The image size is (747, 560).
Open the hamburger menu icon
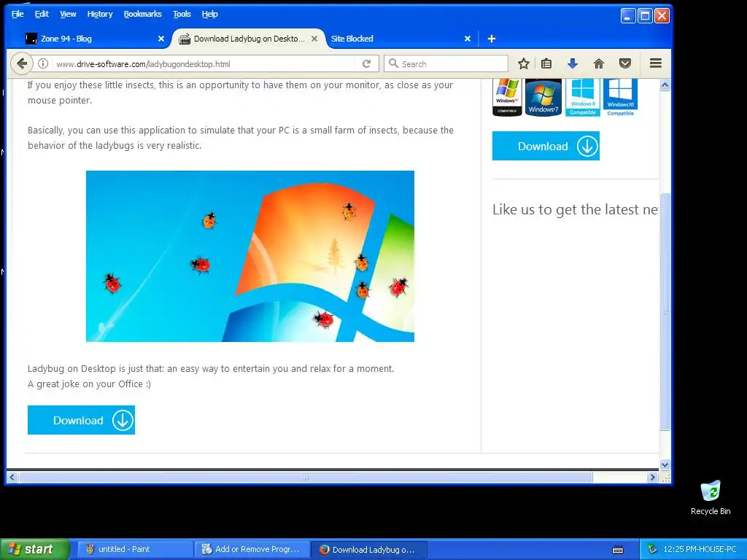point(656,63)
